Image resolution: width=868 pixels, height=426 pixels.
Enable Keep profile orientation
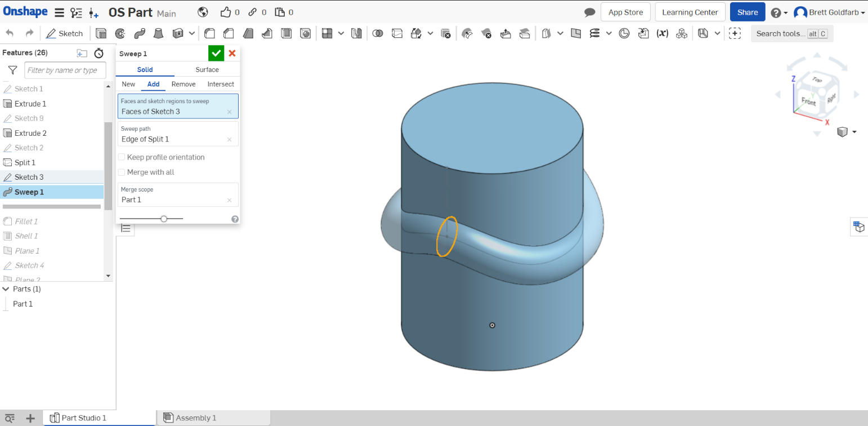click(x=122, y=157)
